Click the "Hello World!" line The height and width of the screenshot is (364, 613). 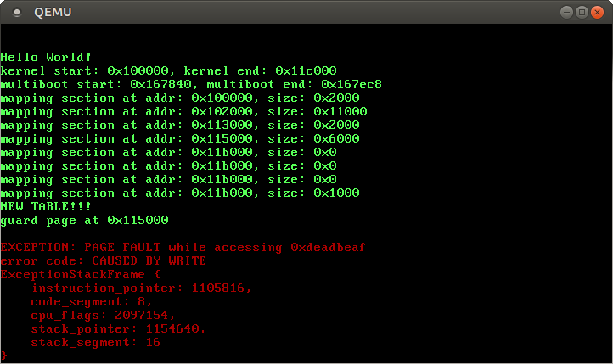pos(47,57)
